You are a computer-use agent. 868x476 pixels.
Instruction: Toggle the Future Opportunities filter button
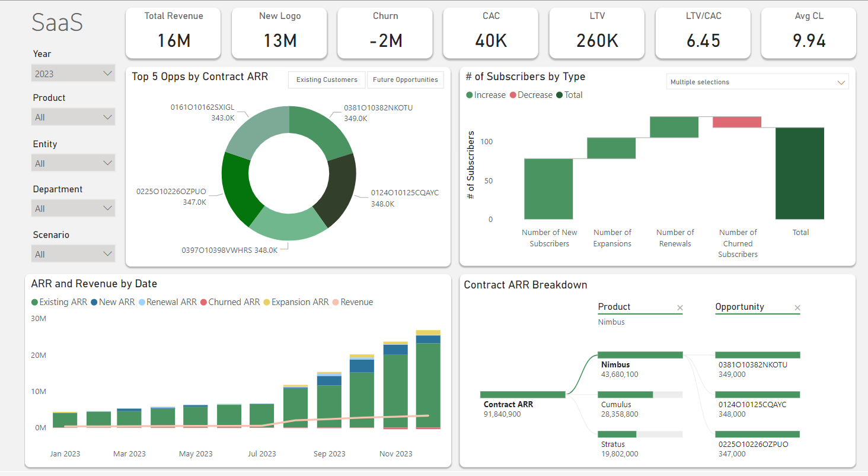coord(406,80)
